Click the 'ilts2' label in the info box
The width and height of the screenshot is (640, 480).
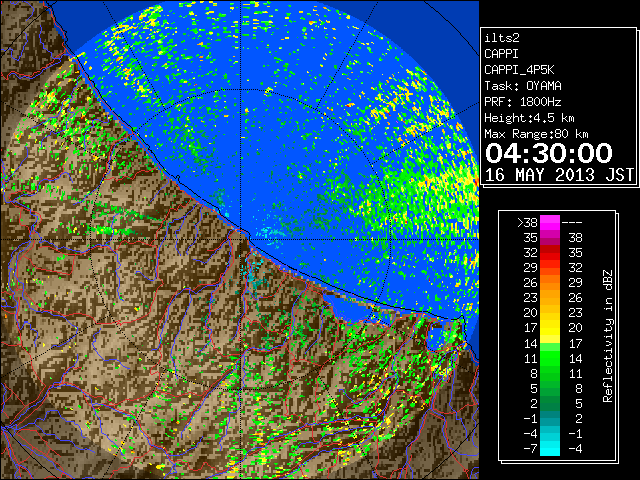[502, 38]
